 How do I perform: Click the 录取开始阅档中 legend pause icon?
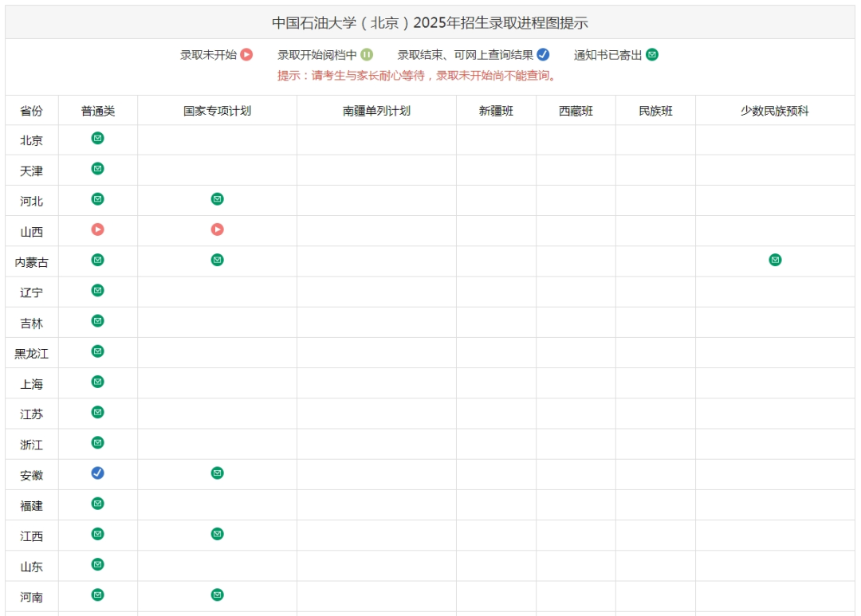(x=367, y=55)
